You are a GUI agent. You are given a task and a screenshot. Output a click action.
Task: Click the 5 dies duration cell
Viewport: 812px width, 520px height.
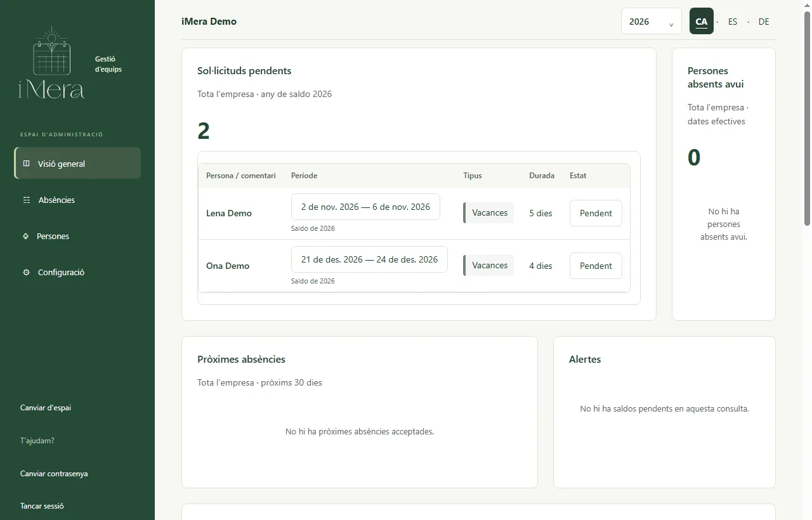[540, 213]
